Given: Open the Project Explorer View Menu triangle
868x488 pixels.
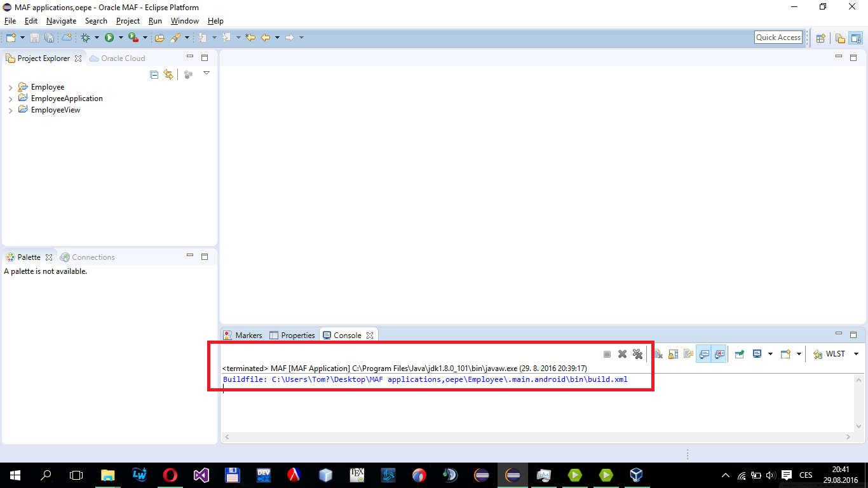Looking at the screenshot, I should [206, 74].
